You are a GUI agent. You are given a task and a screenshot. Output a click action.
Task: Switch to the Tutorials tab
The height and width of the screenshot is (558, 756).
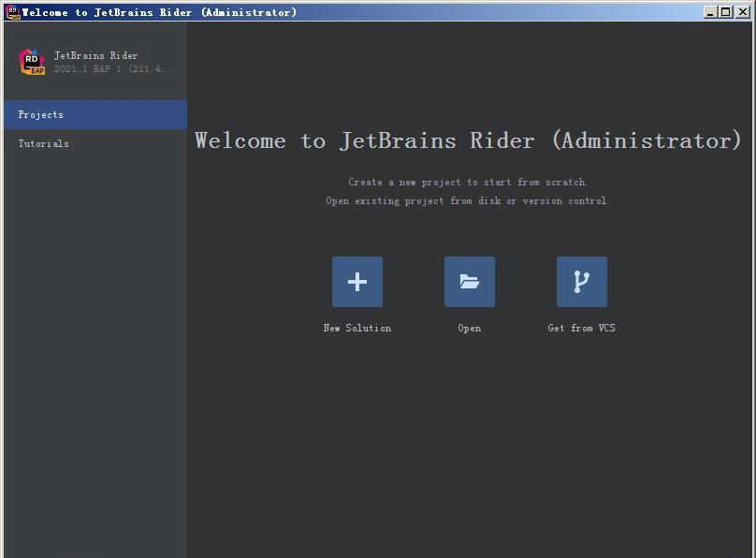tap(95, 144)
